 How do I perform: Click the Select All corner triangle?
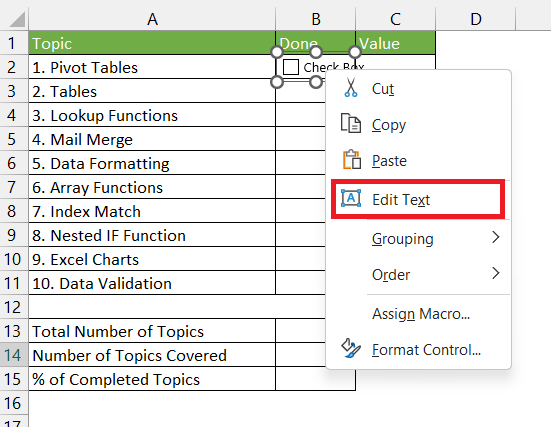coord(18,19)
